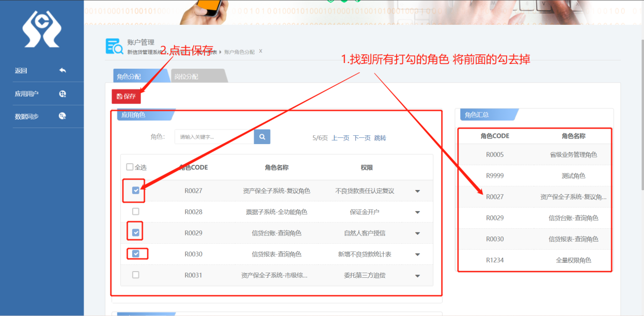Click the save disk icon on the red 保存 button
The height and width of the screenshot is (316, 644).
119,96
